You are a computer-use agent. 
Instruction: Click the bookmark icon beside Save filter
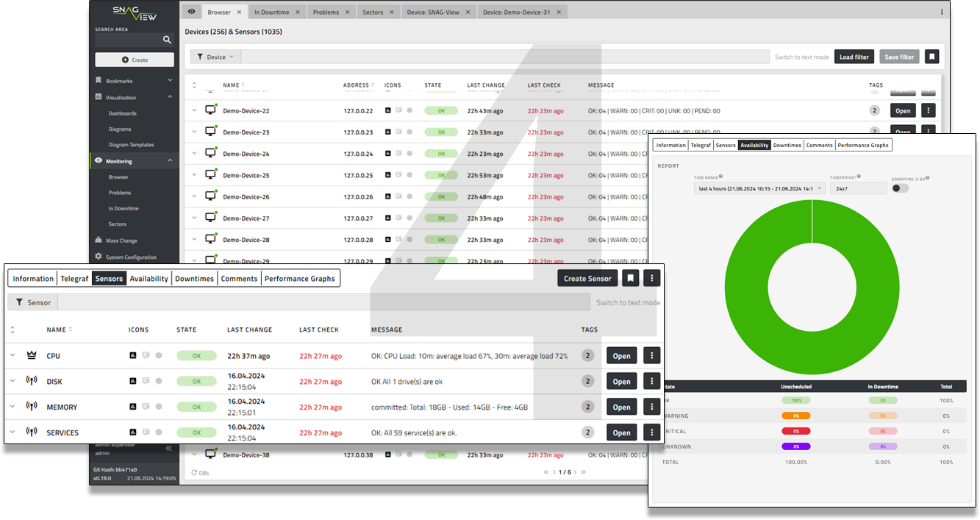932,57
